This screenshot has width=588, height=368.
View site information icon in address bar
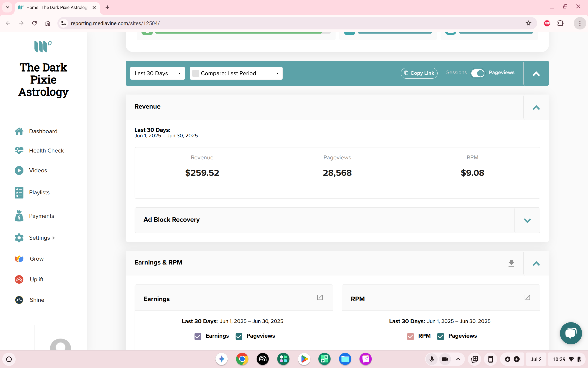[63, 23]
